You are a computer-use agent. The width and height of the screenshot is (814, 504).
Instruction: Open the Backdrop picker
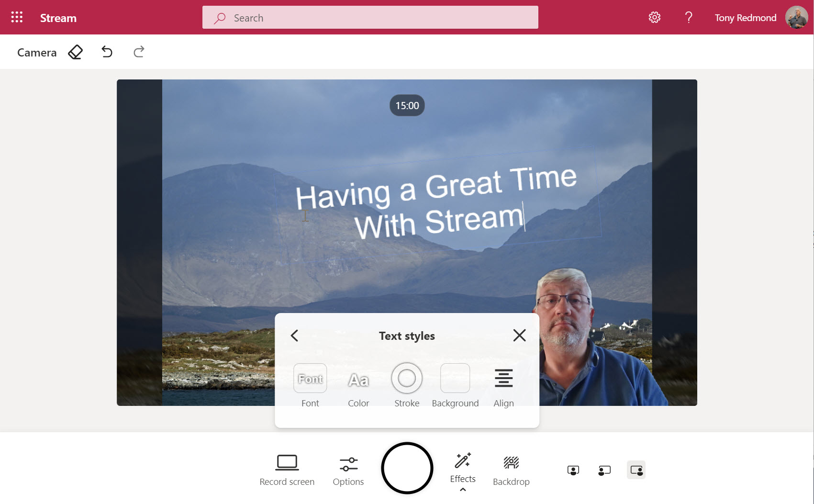[511, 470]
